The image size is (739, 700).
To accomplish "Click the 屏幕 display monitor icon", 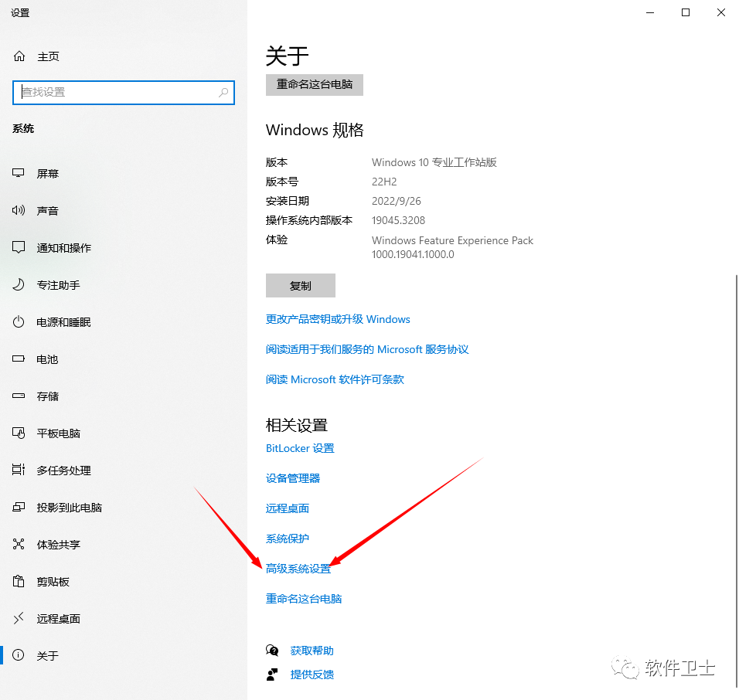I will click(x=19, y=173).
